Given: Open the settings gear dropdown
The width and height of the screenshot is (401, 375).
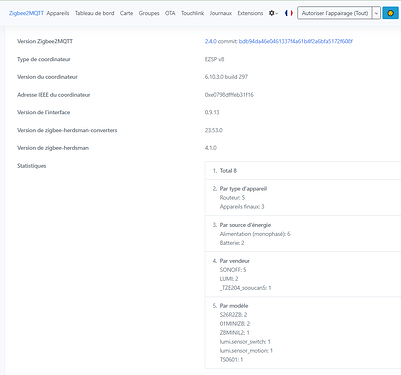Looking at the screenshot, I should [273, 13].
